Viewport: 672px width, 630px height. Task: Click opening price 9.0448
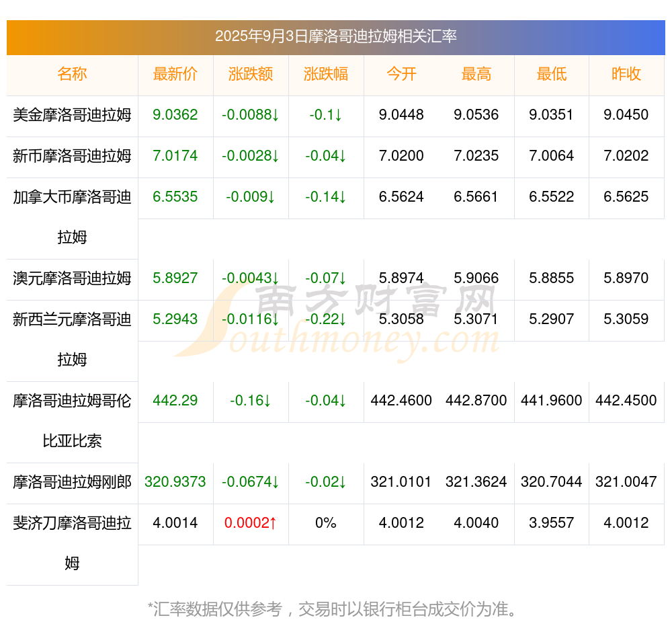pyautogui.click(x=401, y=115)
